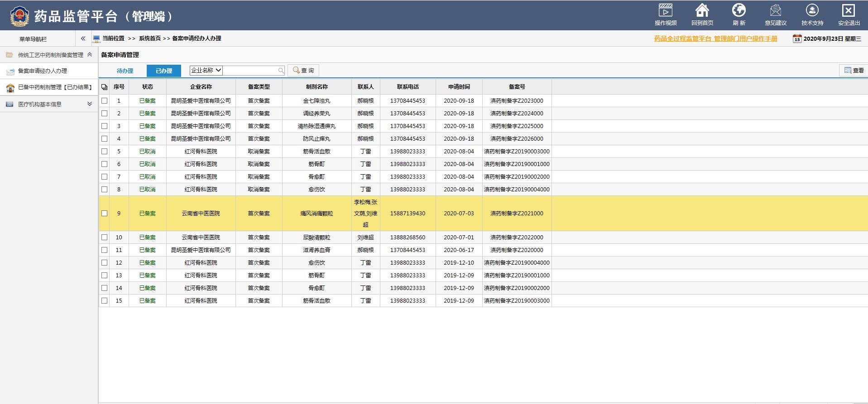Viewport: 868px width, 404px height.
Task: Tick checkbox for row 9 云南省中医医院
Action: coord(105,214)
